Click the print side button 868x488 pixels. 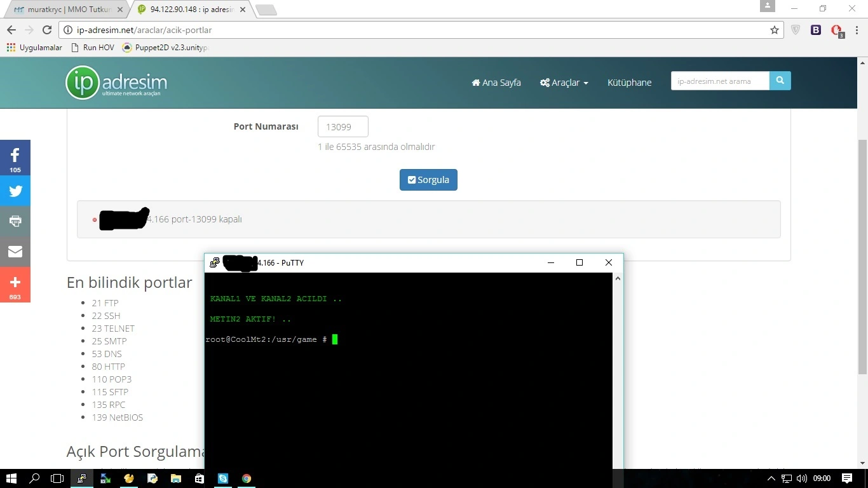15,221
